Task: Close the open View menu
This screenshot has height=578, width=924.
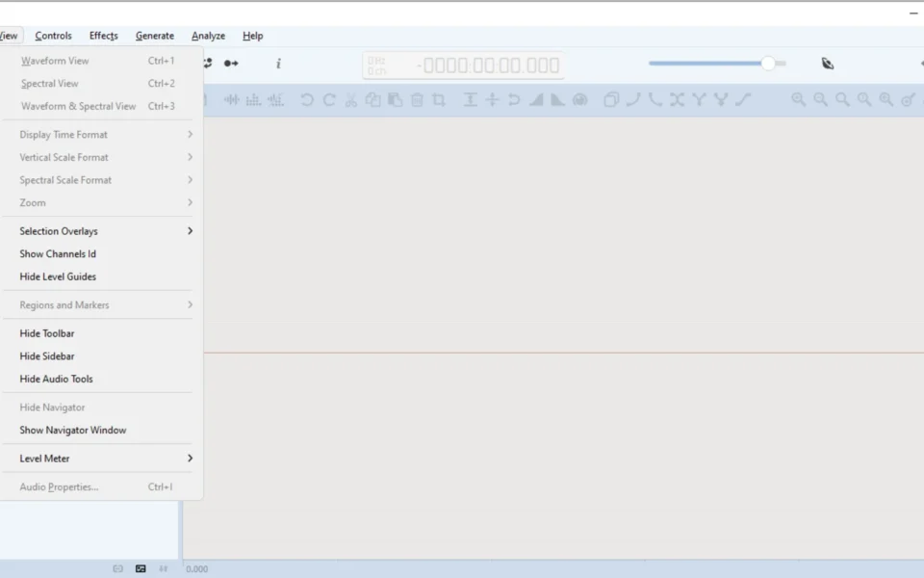Action: [10, 36]
